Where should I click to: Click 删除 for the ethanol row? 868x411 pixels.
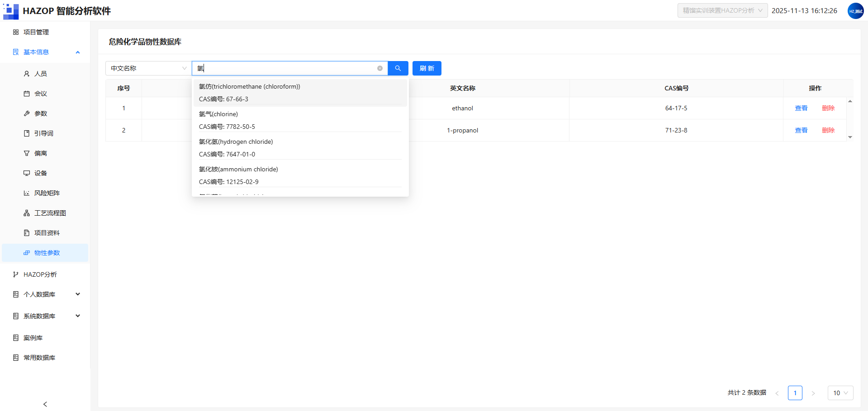(828, 108)
